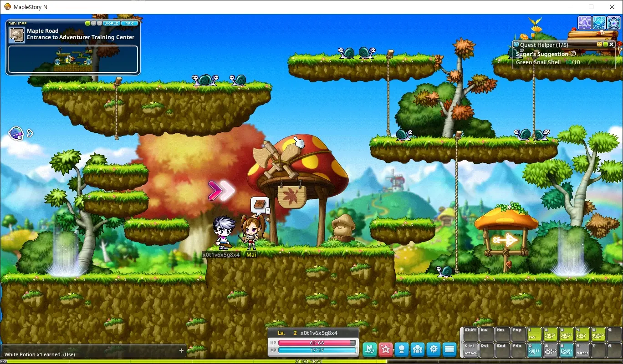
Task: Open the three-line main menu button
Action: (x=449, y=349)
